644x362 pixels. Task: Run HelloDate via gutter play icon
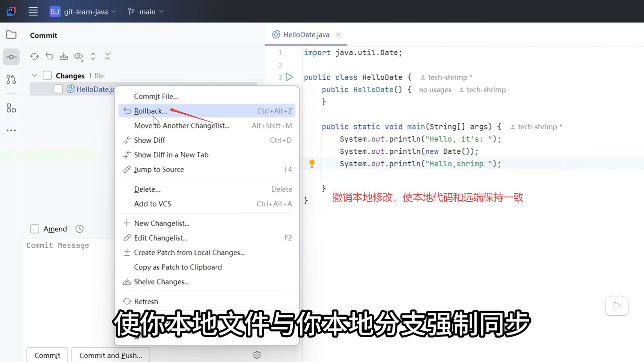[x=289, y=77]
